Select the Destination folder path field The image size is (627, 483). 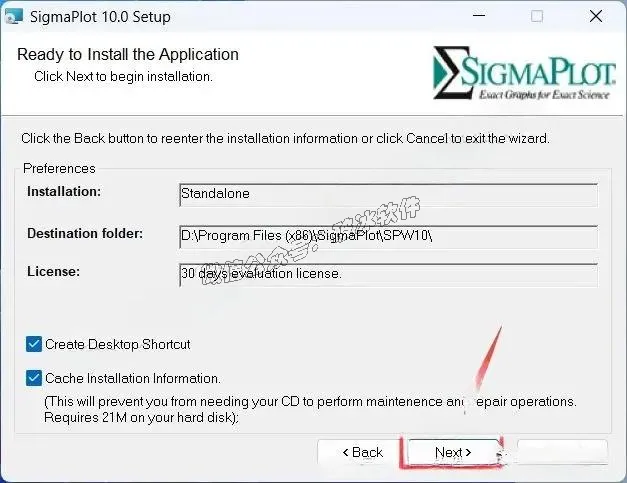388,236
